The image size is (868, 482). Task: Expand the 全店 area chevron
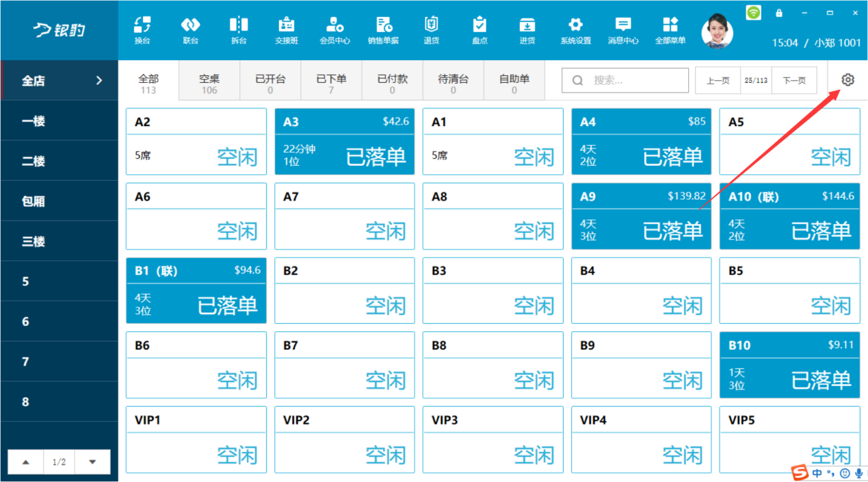[99, 80]
